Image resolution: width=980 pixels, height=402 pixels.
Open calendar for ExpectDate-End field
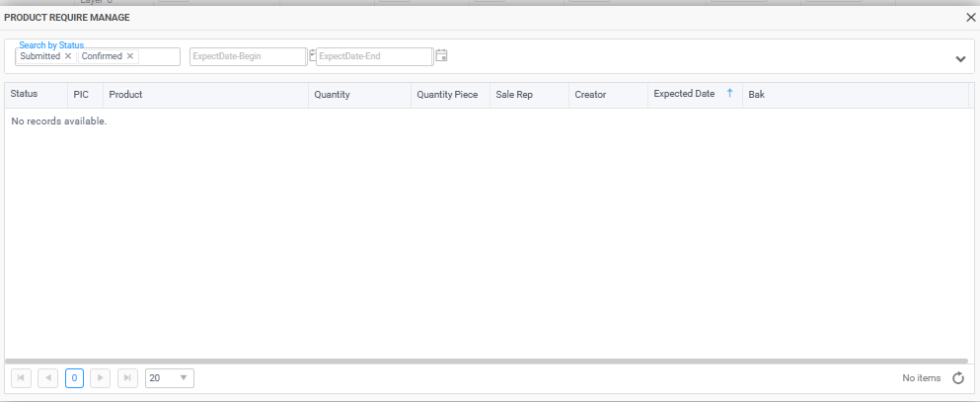(x=442, y=56)
